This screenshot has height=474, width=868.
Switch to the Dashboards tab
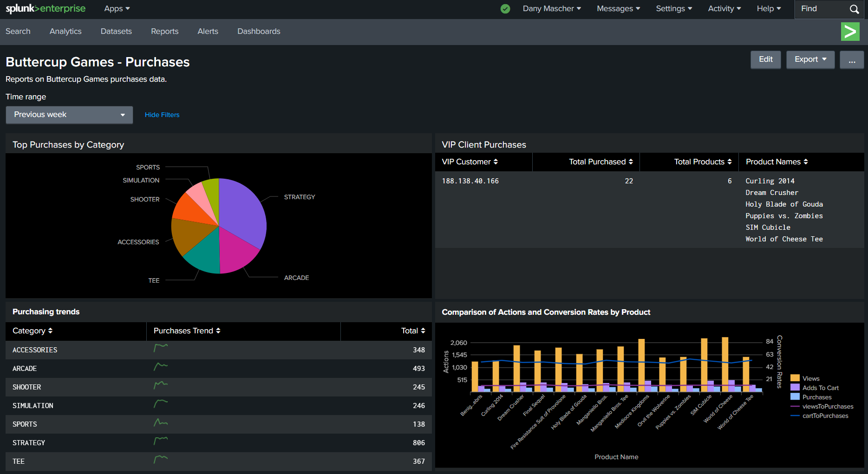point(259,31)
